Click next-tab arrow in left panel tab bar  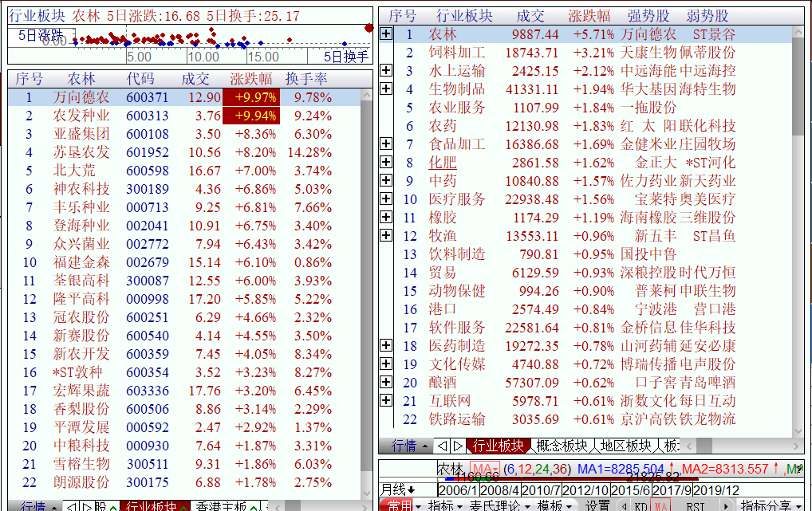(x=87, y=506)
